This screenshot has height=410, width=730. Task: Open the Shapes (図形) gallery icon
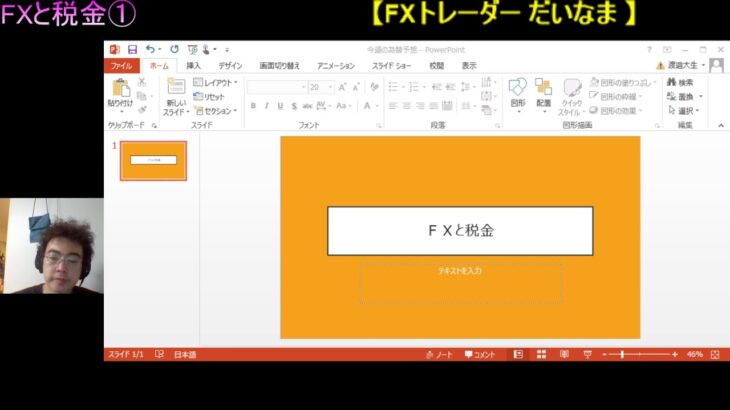(518, 90)
